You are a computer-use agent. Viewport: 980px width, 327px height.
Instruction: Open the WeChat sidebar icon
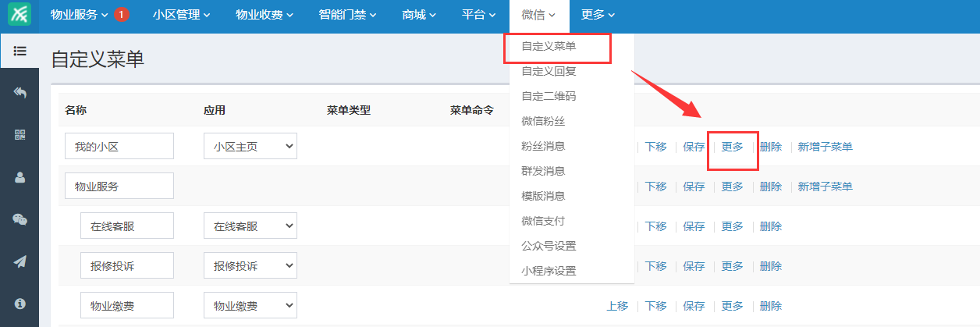point(20,219)
